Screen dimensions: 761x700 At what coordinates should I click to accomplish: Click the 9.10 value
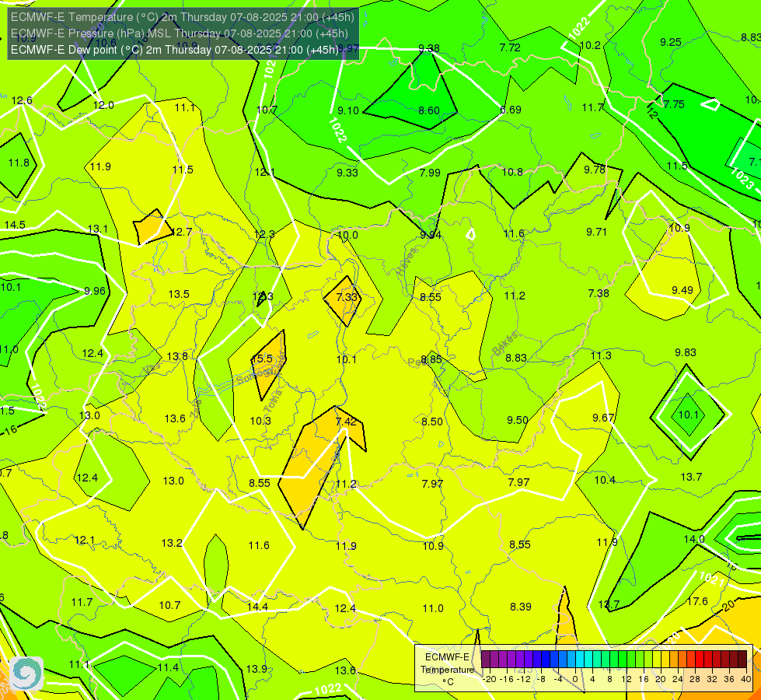pyautogui.click(x=348, y=110)
